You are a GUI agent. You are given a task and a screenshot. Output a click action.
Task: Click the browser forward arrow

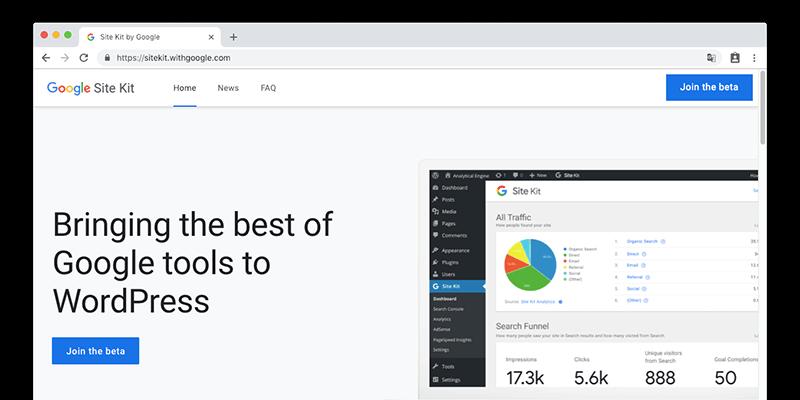click(65, 58)
